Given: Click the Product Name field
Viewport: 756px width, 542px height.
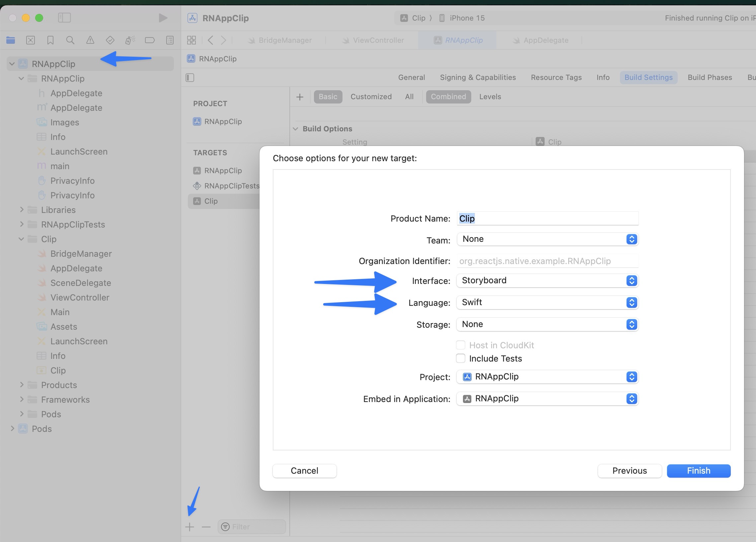Looking at the screenshot, I should pyautogui.click(x=547, y=219).
